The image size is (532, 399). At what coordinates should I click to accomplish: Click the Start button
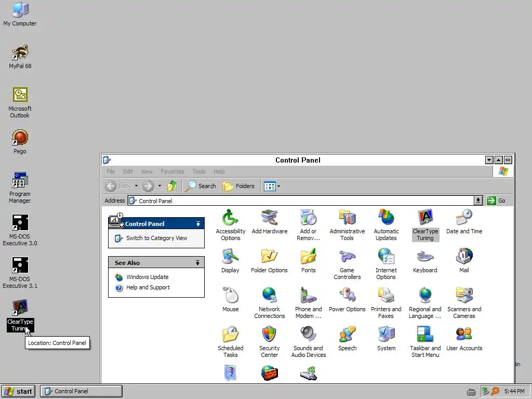[19, 391]
